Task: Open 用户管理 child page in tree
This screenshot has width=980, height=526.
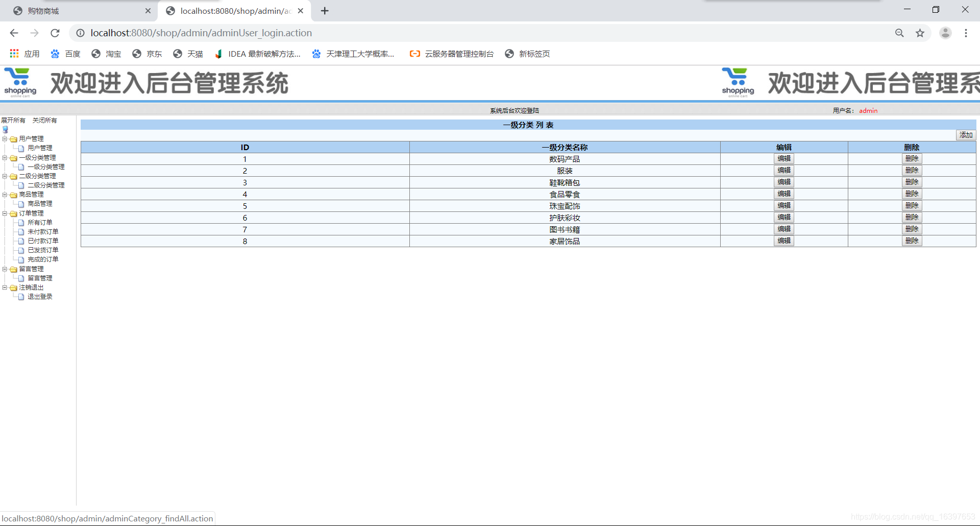Action: tap(40, 148)
